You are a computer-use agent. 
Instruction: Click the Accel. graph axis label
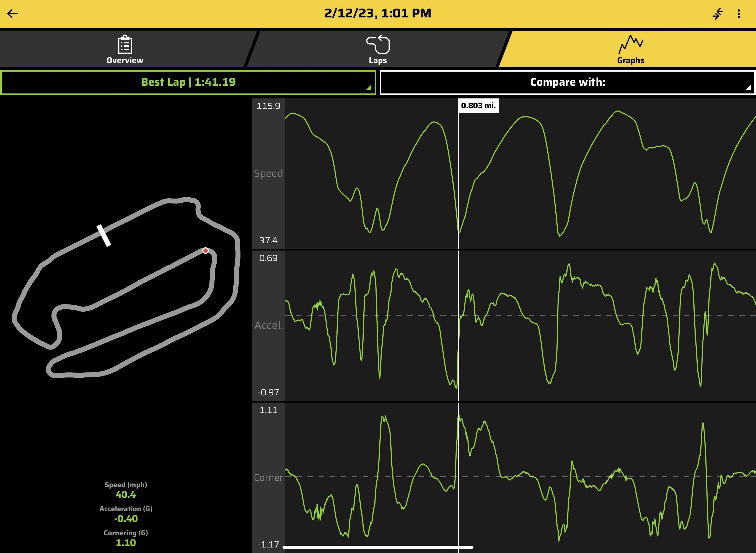point(268,325)
